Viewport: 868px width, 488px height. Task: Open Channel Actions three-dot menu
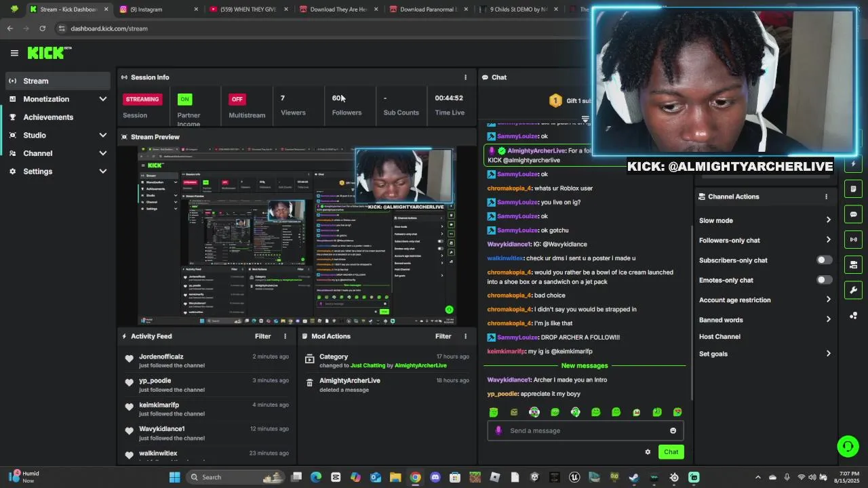826,197
